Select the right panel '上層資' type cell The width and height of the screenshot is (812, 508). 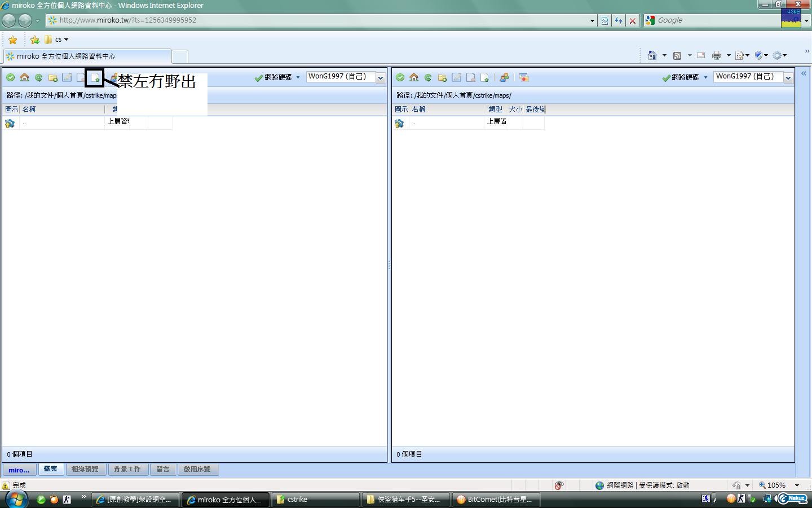[x=496, y=121]
